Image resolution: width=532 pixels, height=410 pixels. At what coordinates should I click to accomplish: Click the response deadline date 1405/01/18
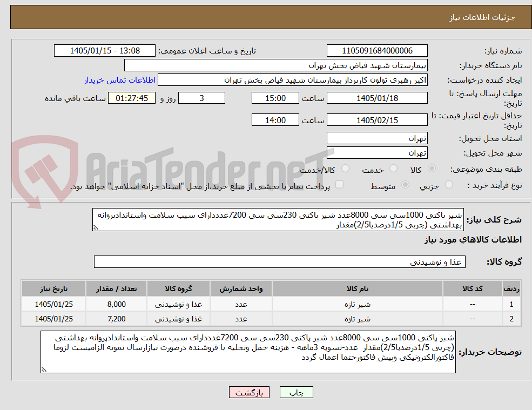click(x=377, y=98)
